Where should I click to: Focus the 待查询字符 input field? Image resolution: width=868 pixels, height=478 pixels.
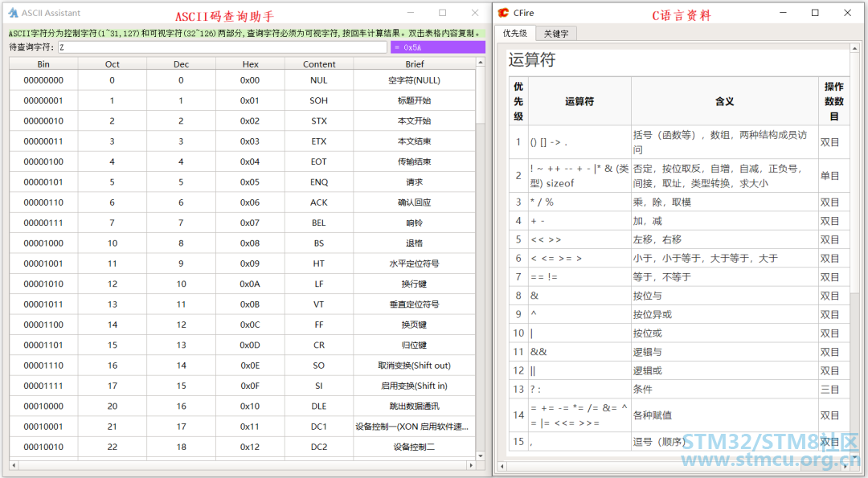click(x=223, y=47)
